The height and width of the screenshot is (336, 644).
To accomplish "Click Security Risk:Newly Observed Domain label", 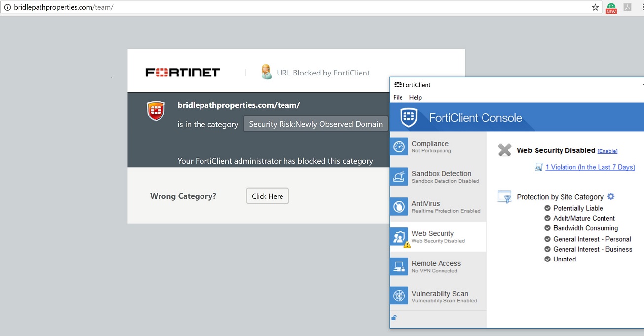I will point(316,124).
